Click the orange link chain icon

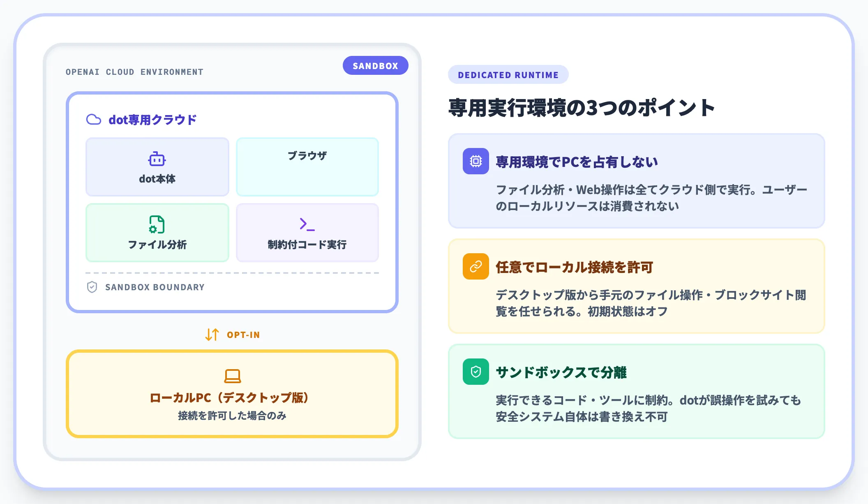[476, 266]
